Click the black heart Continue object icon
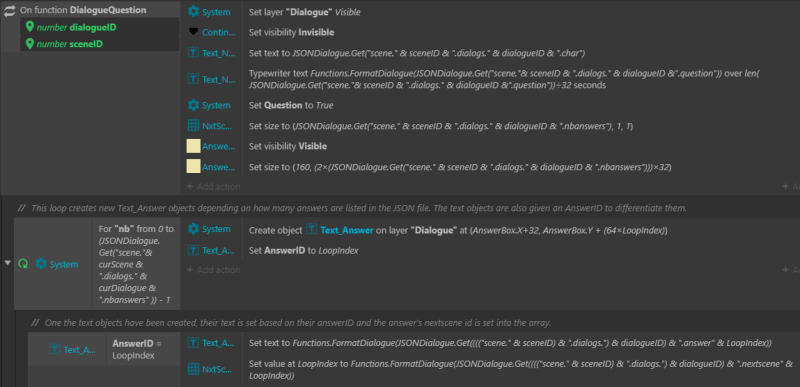This screenshot has width=800, height=387. (x=193, y=32)
